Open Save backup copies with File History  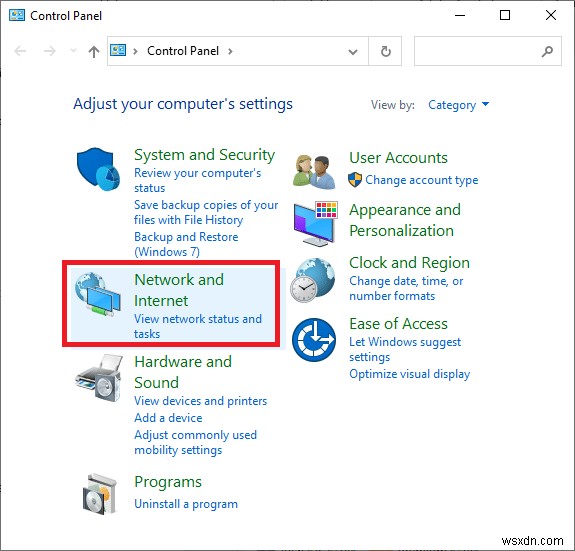[206, 212]
